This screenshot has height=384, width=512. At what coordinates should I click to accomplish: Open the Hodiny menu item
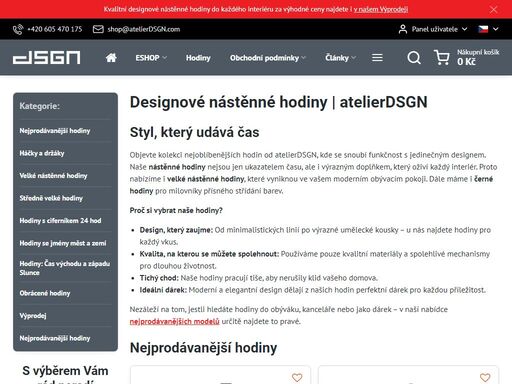click(x=198, y=58)
